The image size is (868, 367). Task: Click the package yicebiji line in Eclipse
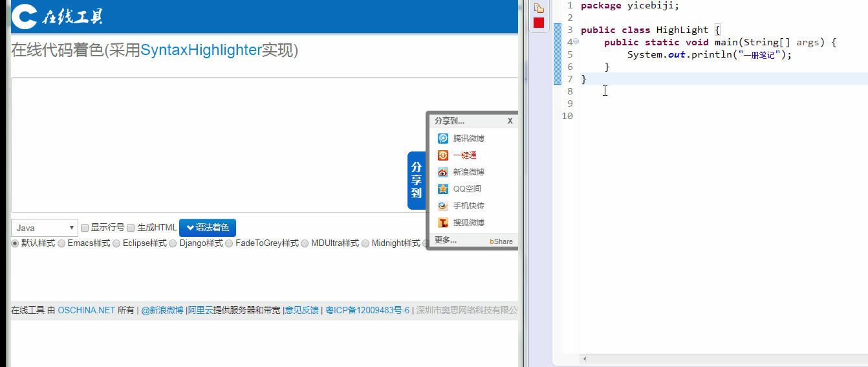630,6
